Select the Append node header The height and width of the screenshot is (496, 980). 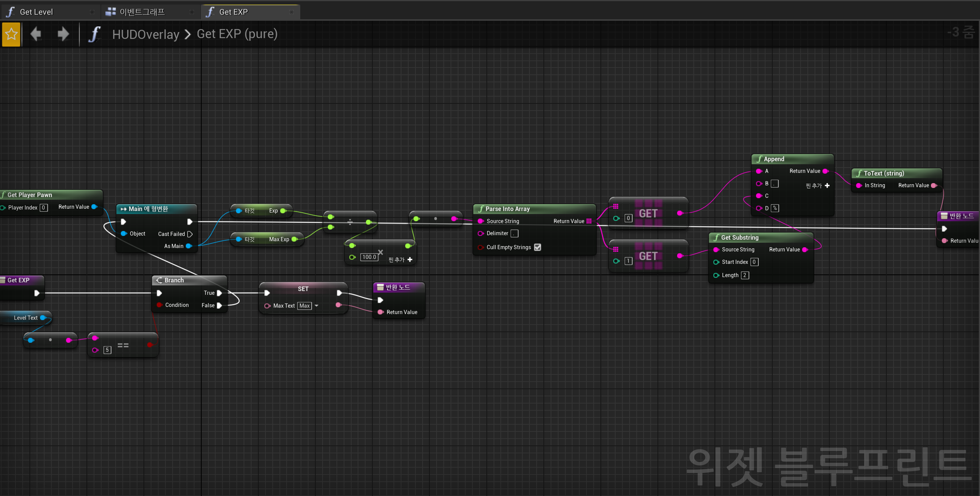tap(792, 159)
